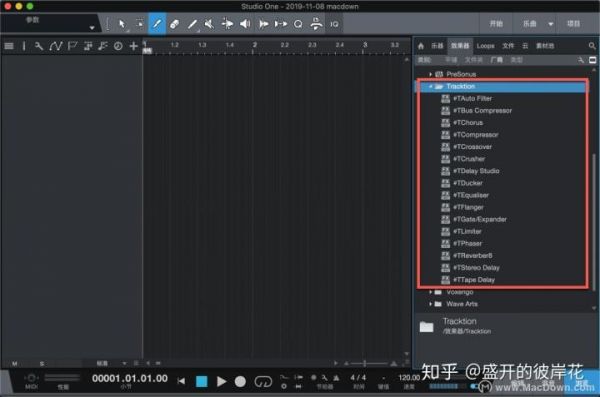Open the arranger track icon
Image resolution: width=600 pixels, height=397 pixels.
pyautogui.click(x=88, y=46)
